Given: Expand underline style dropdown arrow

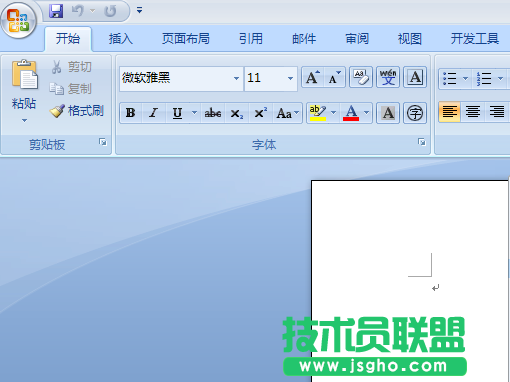Looking at the screenshot, I should (194, 113).
